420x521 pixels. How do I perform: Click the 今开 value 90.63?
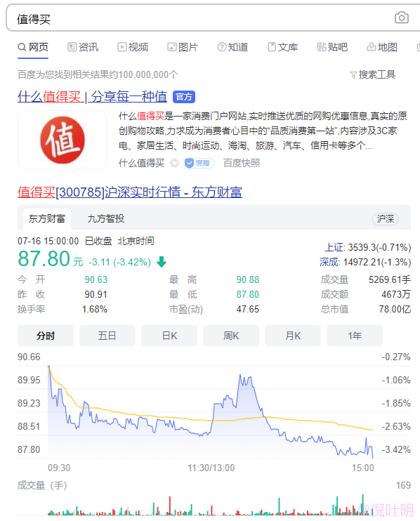click(x=96, y=279)
